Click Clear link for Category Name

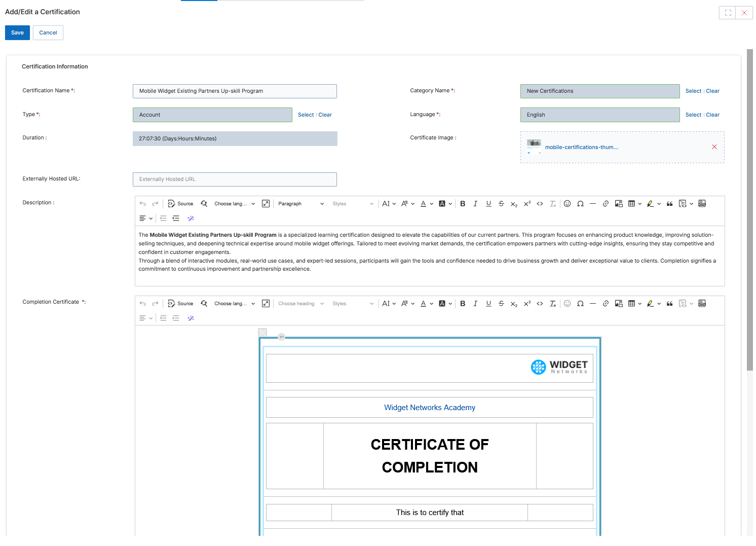[x=713, y=91]
